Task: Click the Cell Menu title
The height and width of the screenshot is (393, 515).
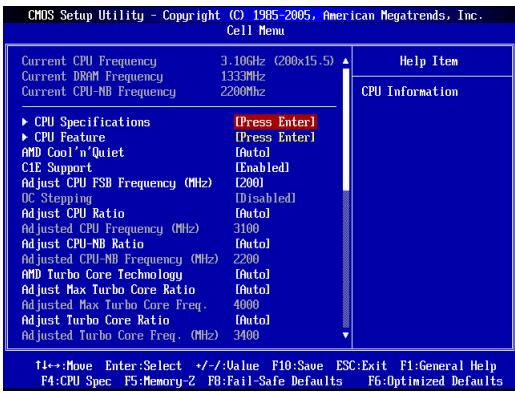Action: click(x=256, y=31)
